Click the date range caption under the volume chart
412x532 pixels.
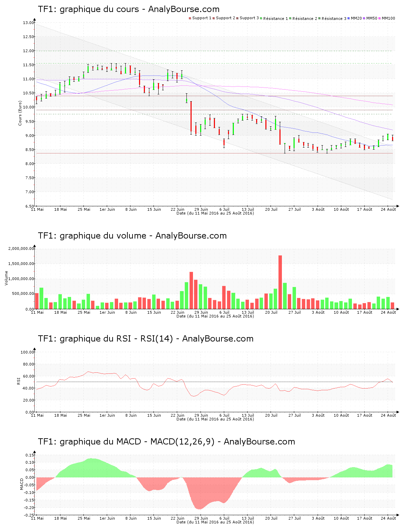(x=215, y=316)
